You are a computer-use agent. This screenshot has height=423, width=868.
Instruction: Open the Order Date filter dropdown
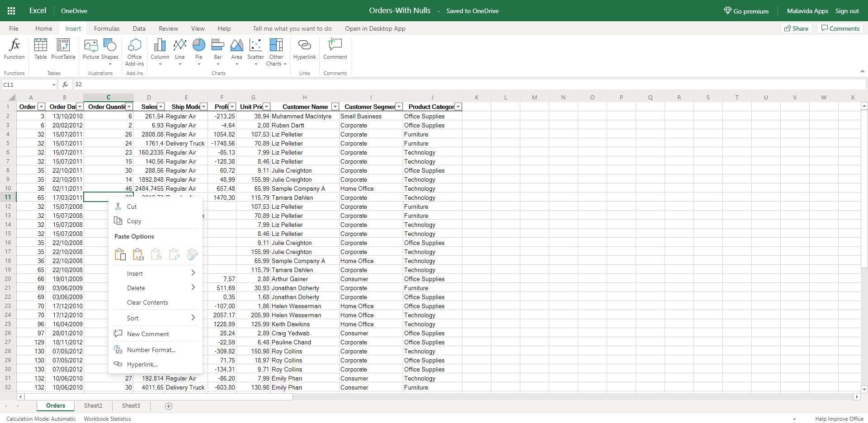[x=80, y=107]
